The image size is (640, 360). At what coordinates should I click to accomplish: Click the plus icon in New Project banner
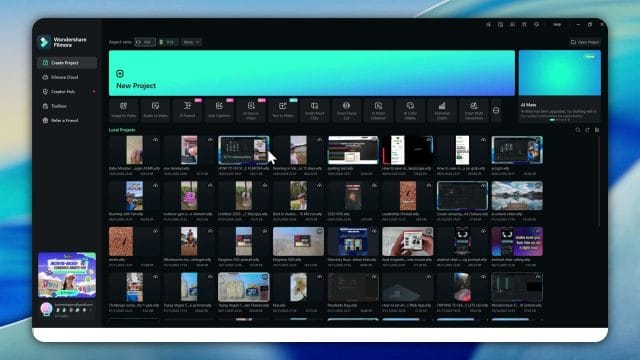[120, 74]
